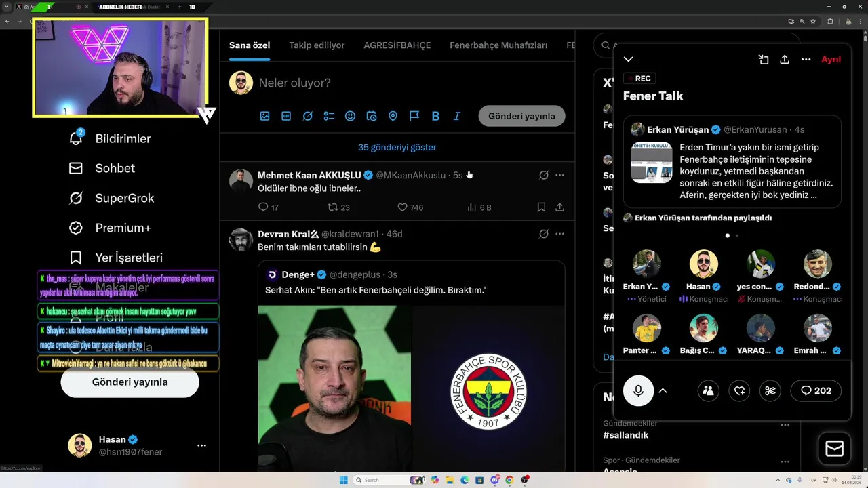Image resolution: width=868 pixels, height=488 pixels.
Task: Toggle italic formatting in composer
Action: 457,116
